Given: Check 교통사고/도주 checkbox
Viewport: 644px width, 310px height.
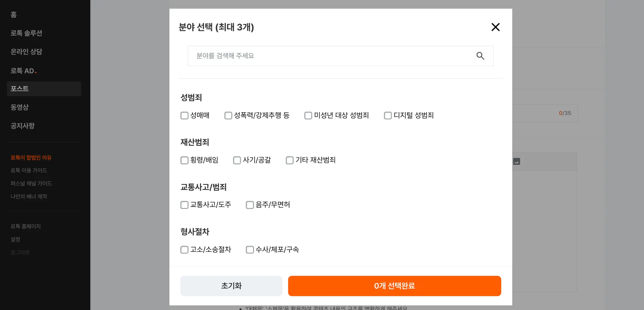Looking at the screenshot, I should [184, 205].
